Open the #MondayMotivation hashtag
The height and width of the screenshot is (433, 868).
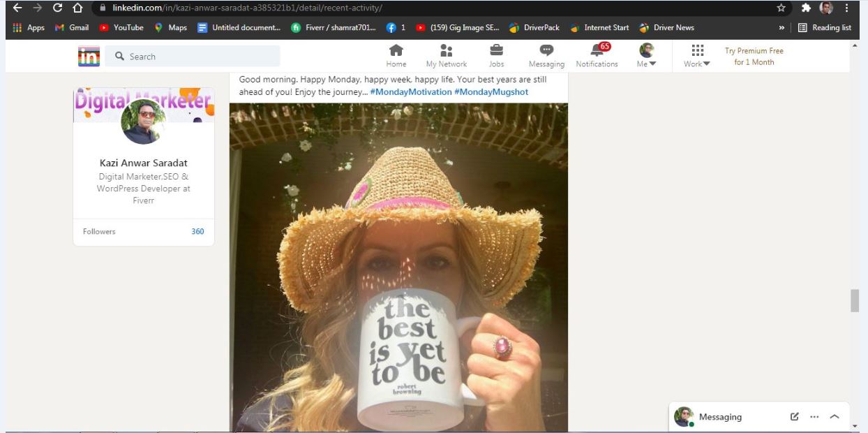pos(410,92)
